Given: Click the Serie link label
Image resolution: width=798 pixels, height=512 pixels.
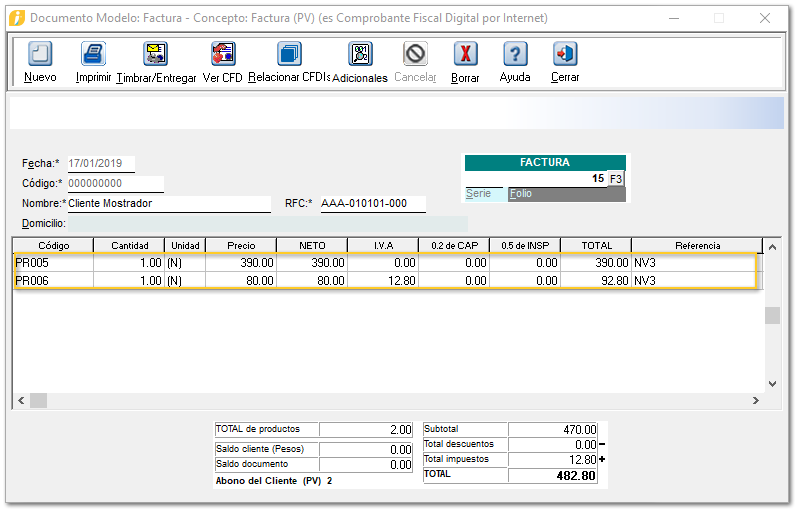Looking at the screenshot, I should (479, 194).
